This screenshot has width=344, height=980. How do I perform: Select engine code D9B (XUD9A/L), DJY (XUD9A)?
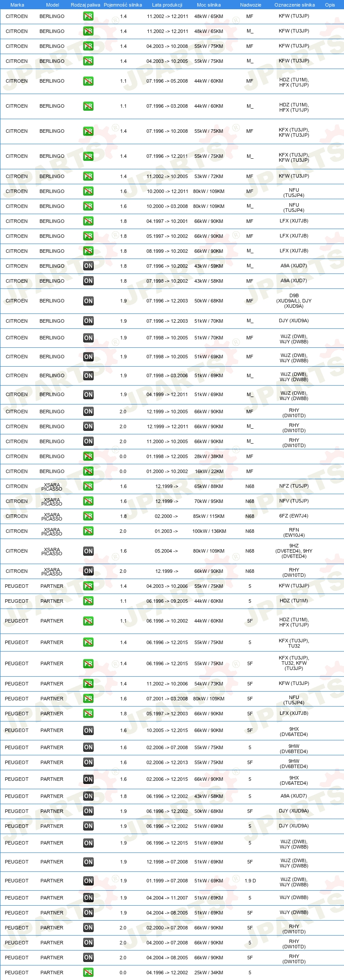(294, 301)
